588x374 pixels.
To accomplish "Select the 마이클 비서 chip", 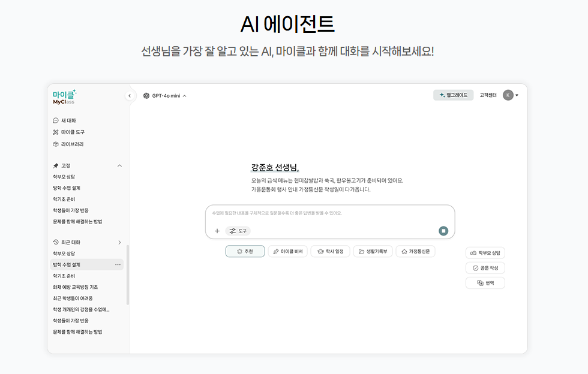I will (287, 252).
